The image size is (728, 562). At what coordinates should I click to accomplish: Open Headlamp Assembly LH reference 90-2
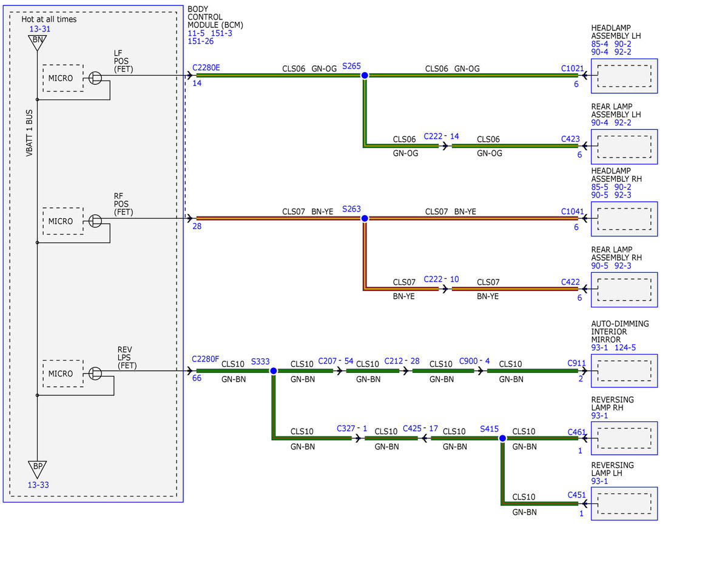pyautogui.click(x=623, y=44)
